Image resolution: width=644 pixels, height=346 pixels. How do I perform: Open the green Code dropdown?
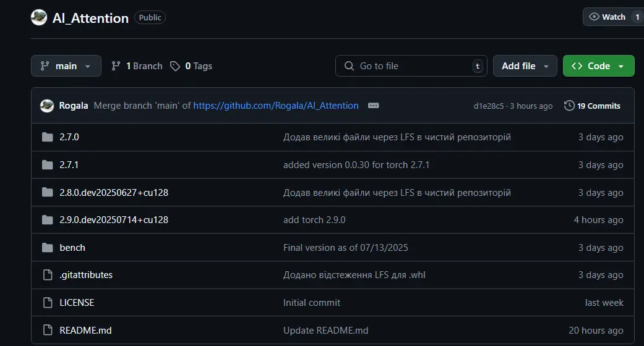point(598,65)
